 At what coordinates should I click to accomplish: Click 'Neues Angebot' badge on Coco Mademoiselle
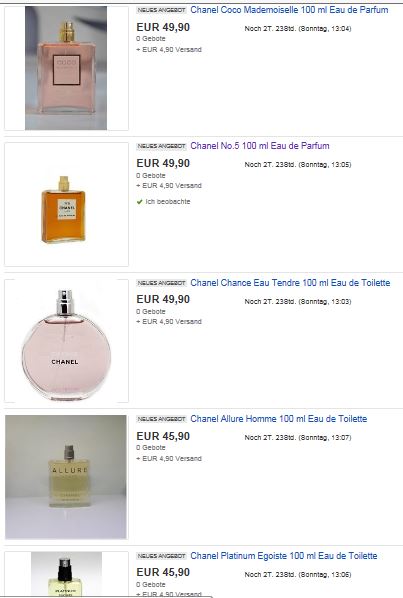(161, 10)
